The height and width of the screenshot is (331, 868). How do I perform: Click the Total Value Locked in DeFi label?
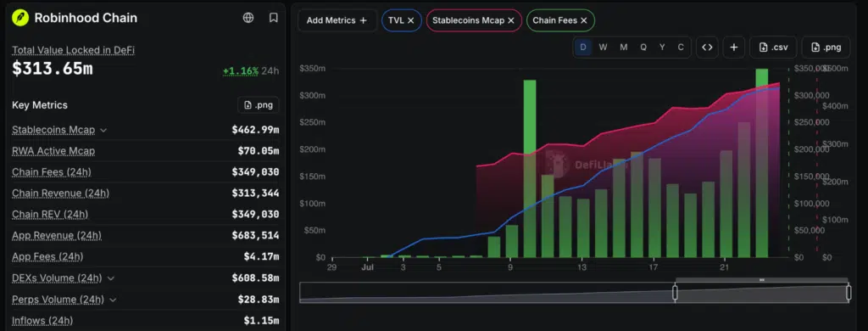[74, 50]
